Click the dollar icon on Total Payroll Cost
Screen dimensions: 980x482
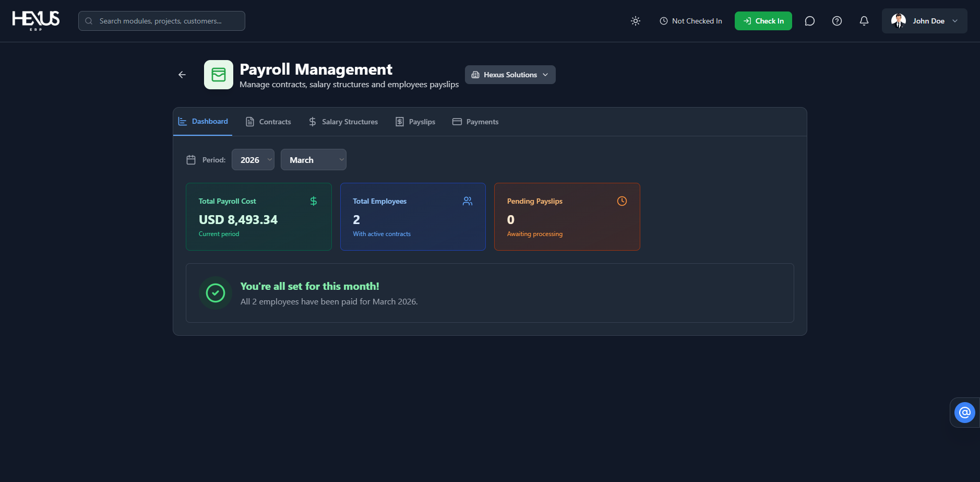[x=314, y=201]
